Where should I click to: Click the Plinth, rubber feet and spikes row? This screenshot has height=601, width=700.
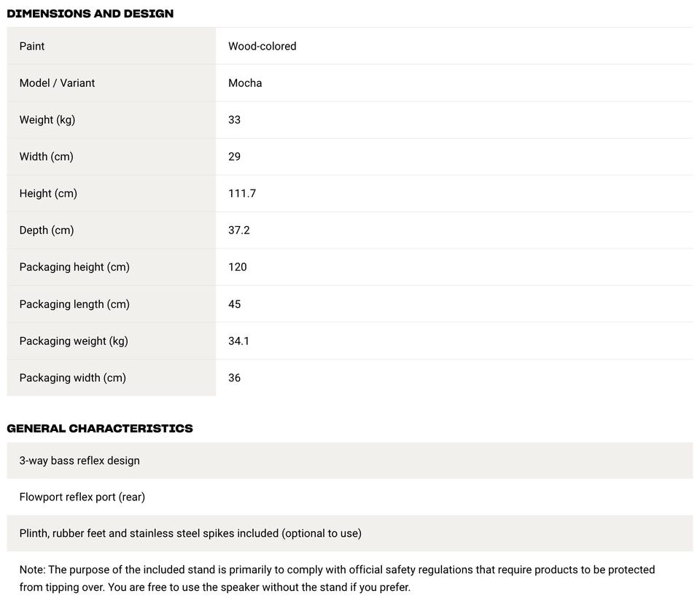(190, 533)
